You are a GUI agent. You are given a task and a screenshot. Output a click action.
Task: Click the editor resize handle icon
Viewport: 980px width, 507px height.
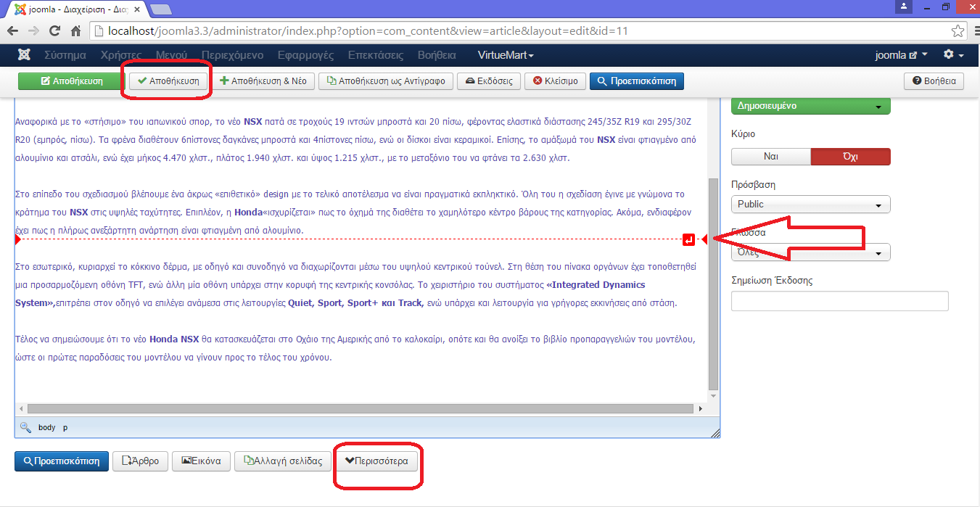715,432
